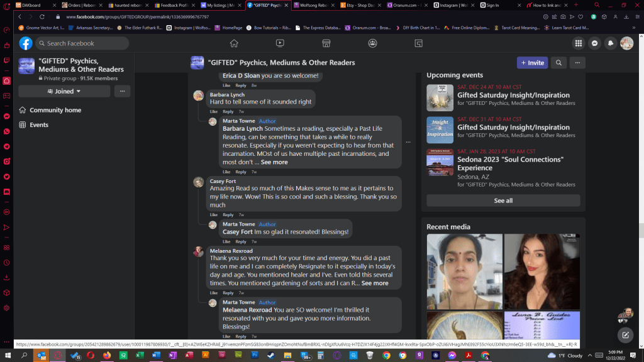Search within the group using magnifier button
Image resolution: width=644 pixels, height=362 pixels.
point(558,63)
